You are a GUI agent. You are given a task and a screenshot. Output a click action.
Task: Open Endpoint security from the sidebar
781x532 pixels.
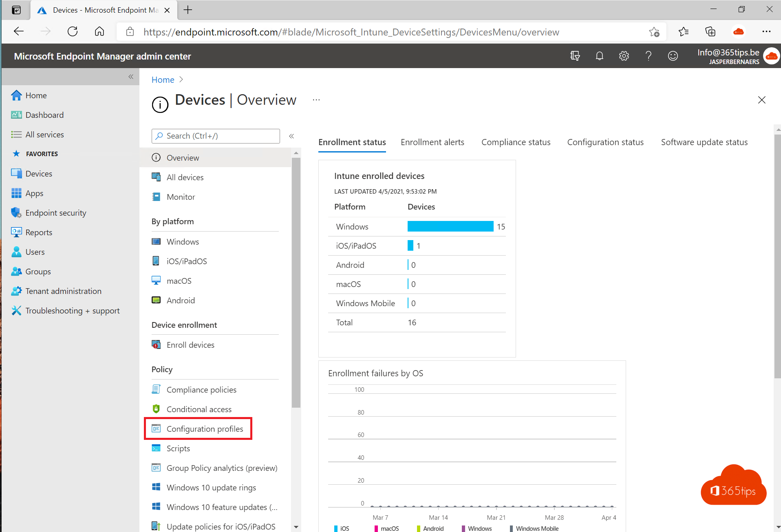click(x=55, y=212)
